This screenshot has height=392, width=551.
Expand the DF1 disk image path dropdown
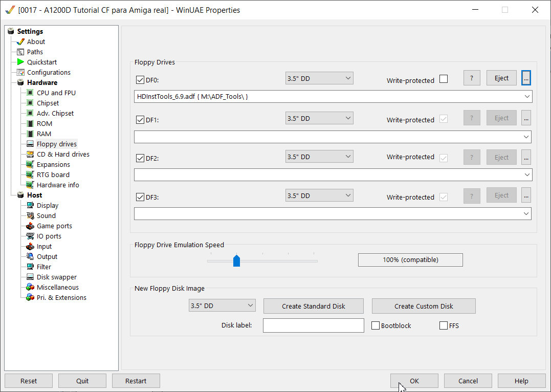[526, 137]
